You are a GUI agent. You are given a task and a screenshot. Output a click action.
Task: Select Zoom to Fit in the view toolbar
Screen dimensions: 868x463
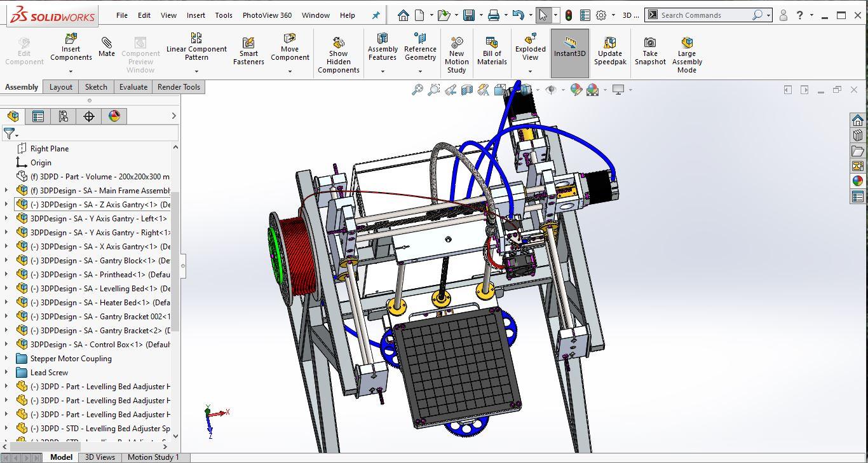[x=418, y=90]
